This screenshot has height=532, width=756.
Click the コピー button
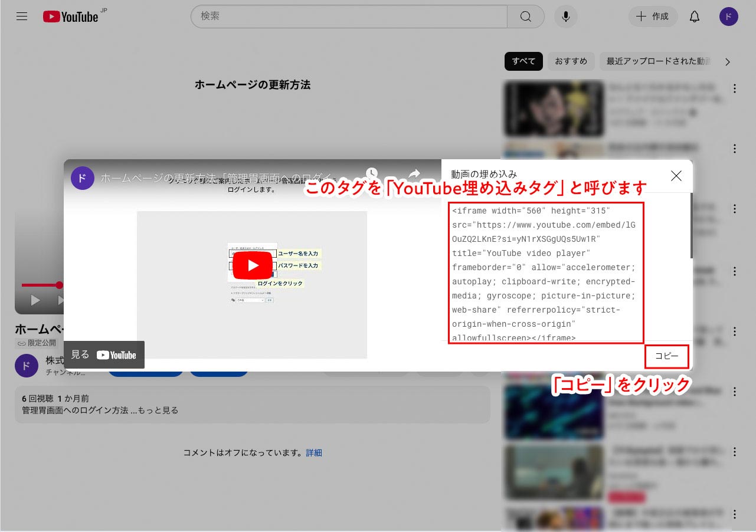[x=667, y=356]
